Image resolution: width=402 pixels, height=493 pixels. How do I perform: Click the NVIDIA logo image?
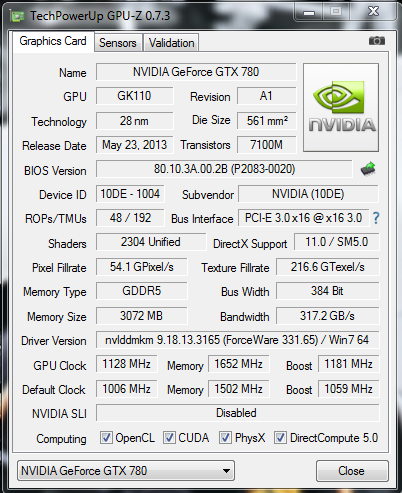coord(341,107)
